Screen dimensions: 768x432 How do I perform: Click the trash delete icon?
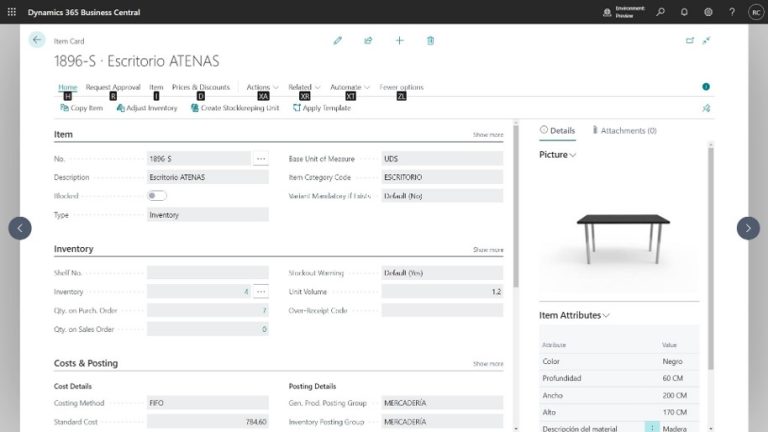pos(430,41)
